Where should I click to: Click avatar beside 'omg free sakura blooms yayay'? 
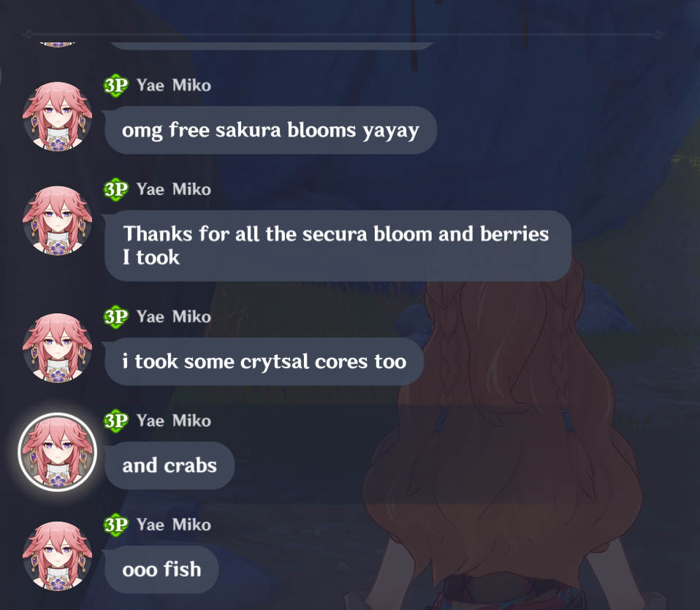(x=57, y=116)
